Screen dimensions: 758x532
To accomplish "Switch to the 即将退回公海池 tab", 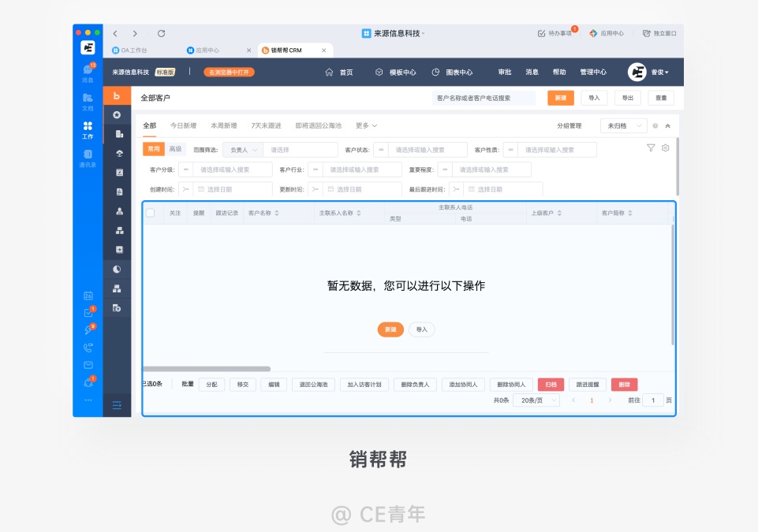I will pos(318,125).
